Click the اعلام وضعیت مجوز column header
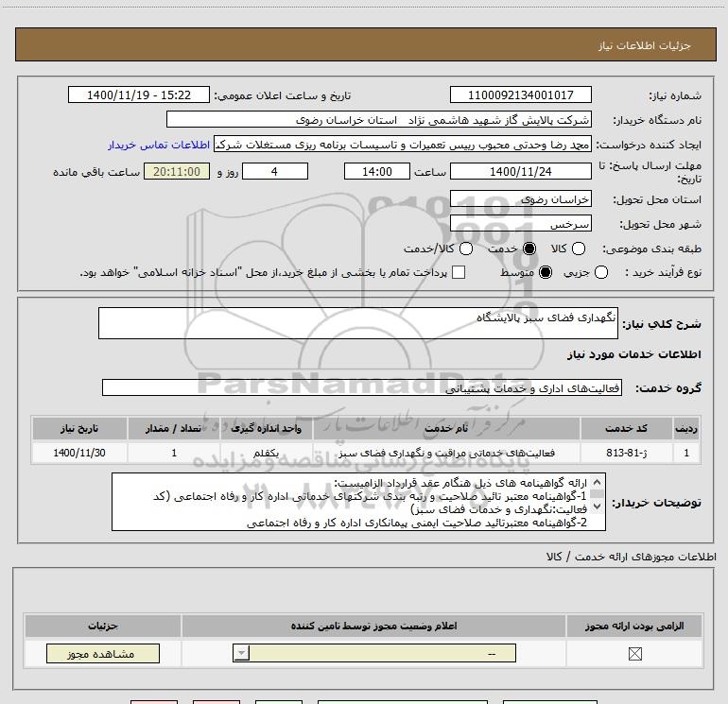This screenshot has width=728, height=704. 373,626
